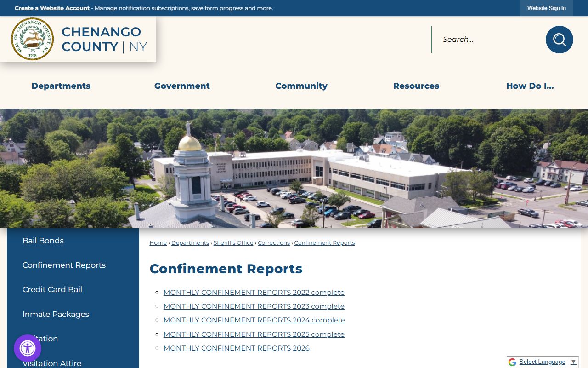The width and height of the screenshot is (588, 368).
Task: Open Monthly Confinement Reports 2025 complete
Action: tap(254, 334)
